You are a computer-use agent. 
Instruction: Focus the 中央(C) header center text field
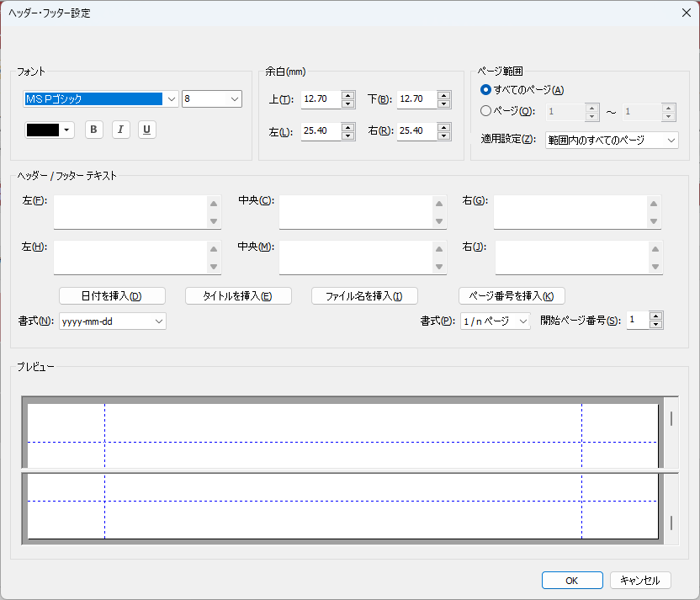tap(356, 212)
